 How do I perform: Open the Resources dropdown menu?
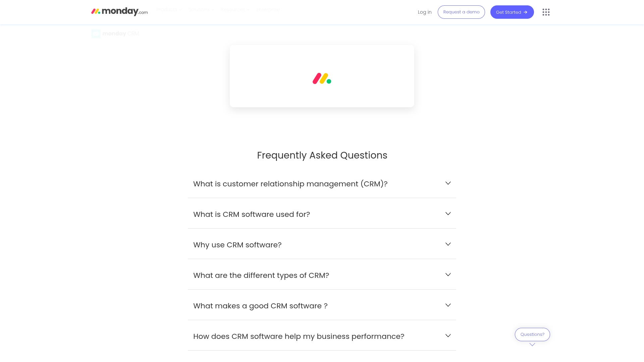pyautogui.click(x=235, y=10)
